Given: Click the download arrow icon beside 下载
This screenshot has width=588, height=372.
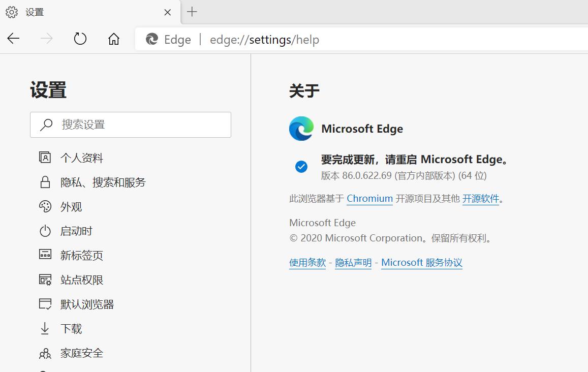Looking at the screenshot, I should (x=45, y=328).
